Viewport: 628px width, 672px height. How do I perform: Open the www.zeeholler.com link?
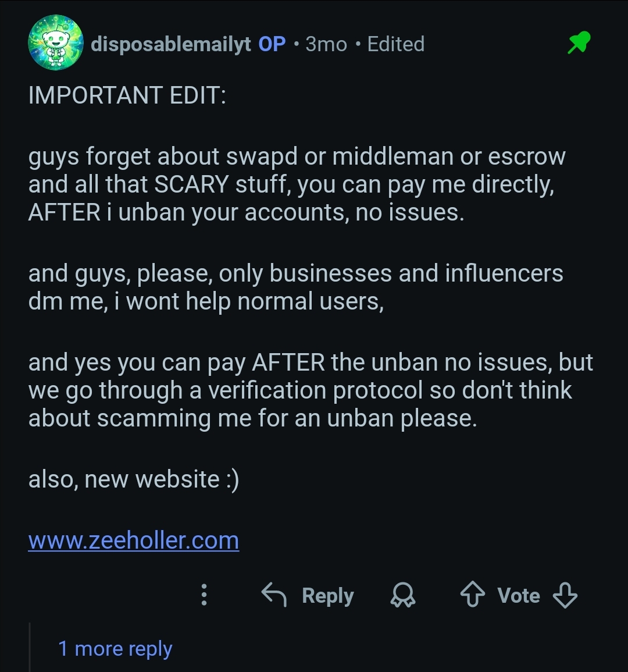(x=134, y=541)
